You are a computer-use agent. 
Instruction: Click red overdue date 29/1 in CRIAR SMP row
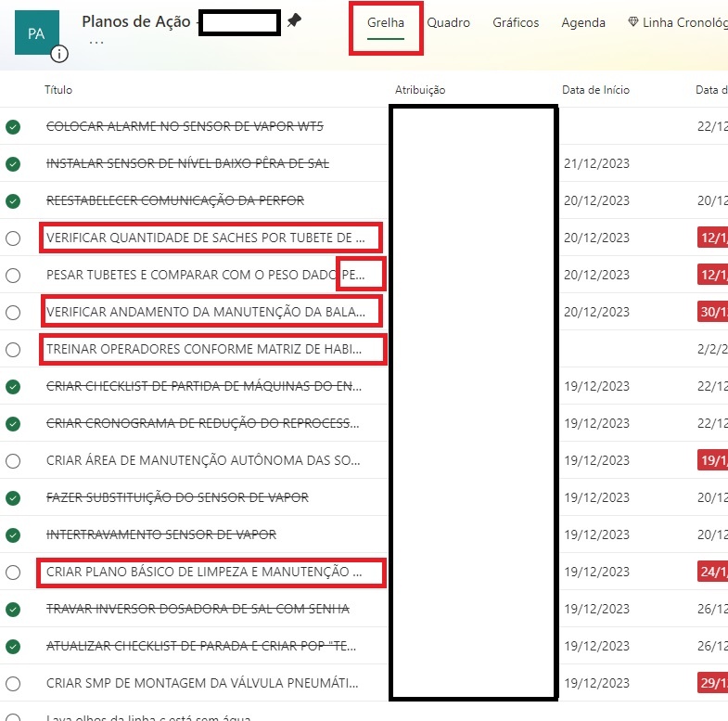click(x=712, y=683)
